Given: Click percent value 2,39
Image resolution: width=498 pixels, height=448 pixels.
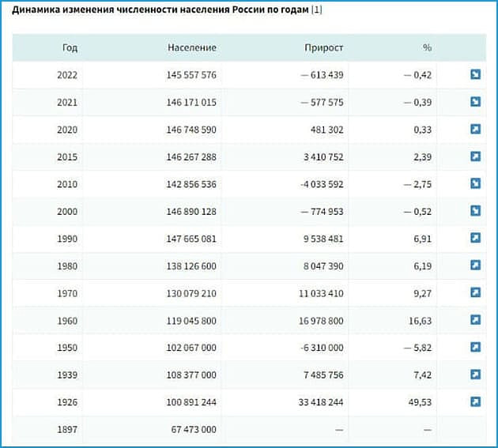Looking at the screenshot, I should (x=422, y=157).
